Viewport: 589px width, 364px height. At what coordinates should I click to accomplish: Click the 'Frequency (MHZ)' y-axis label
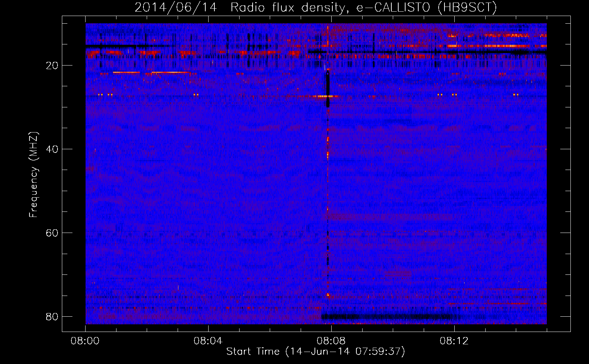tap(33, 175)
